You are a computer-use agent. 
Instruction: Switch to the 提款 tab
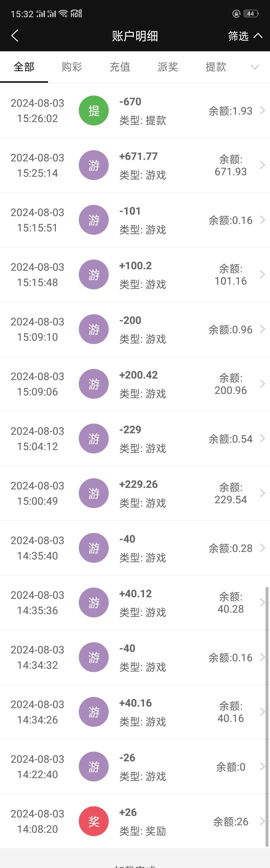coord(216,67)
